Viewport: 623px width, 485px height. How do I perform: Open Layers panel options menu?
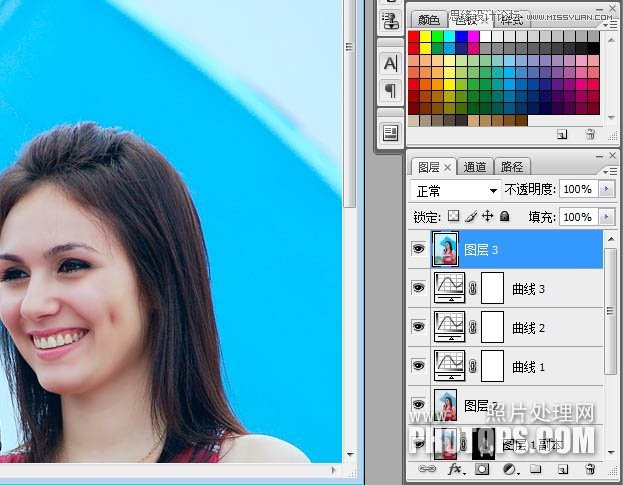coord(610,171)
